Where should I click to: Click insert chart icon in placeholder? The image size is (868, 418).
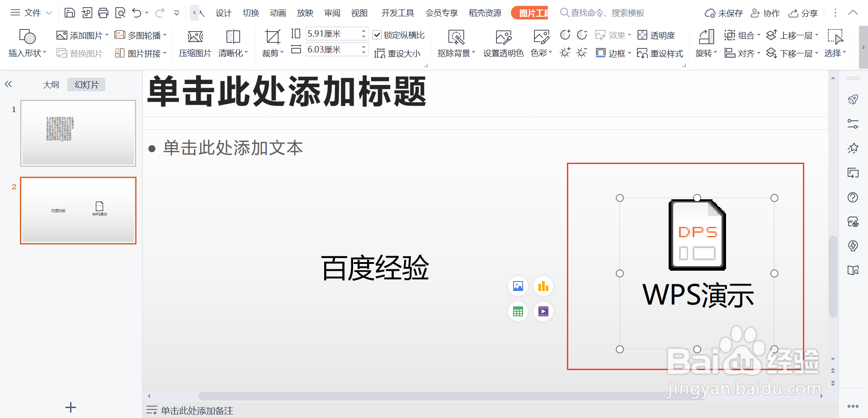(543, 286)
